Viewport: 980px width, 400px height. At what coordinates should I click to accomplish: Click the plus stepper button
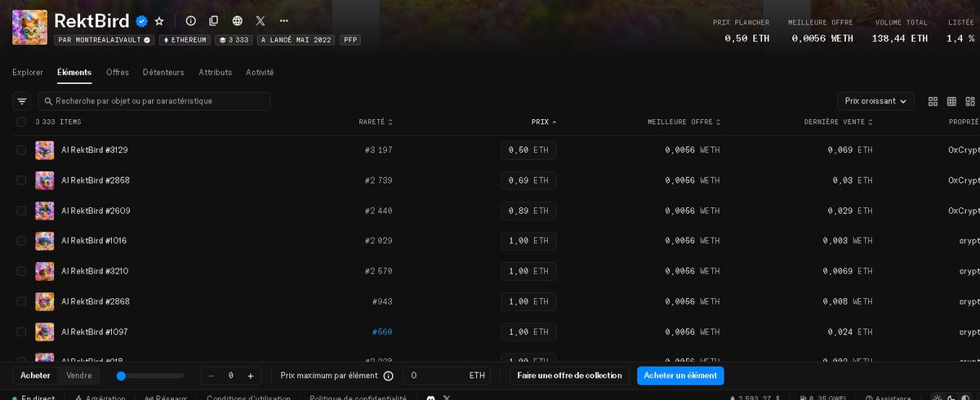click(250, 376)
